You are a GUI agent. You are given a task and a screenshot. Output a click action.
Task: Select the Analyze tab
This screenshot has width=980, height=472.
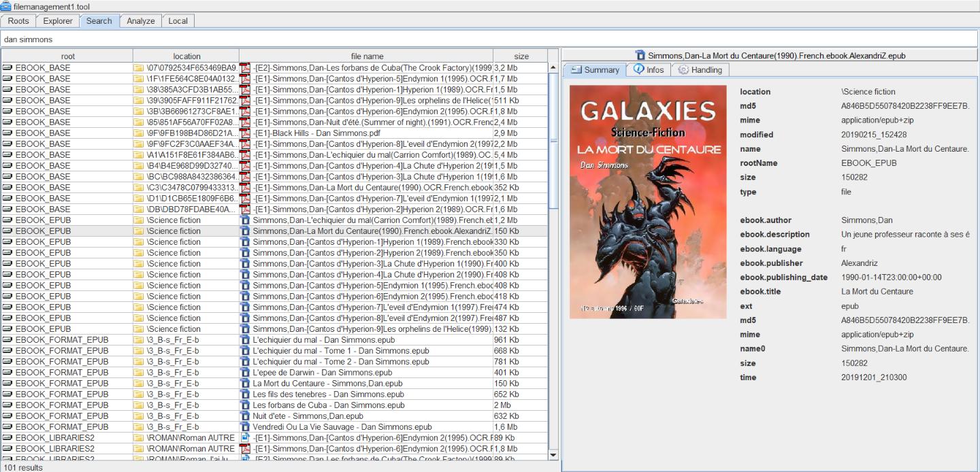click(141, 21)
